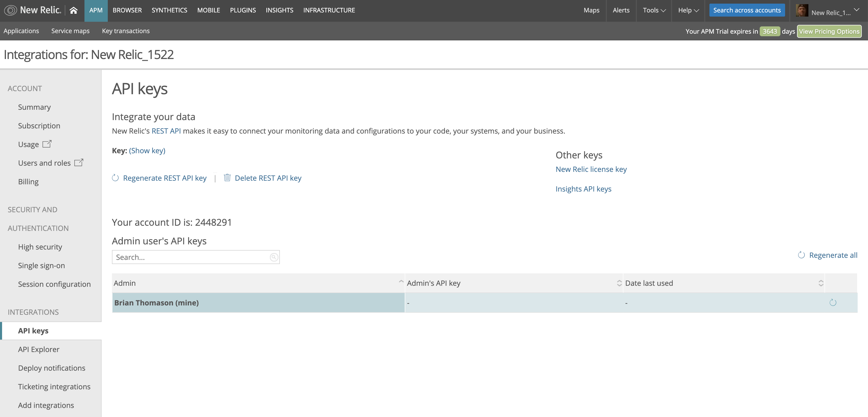
Task: Click the external link icon beside Usage
Action: (47, 144)
